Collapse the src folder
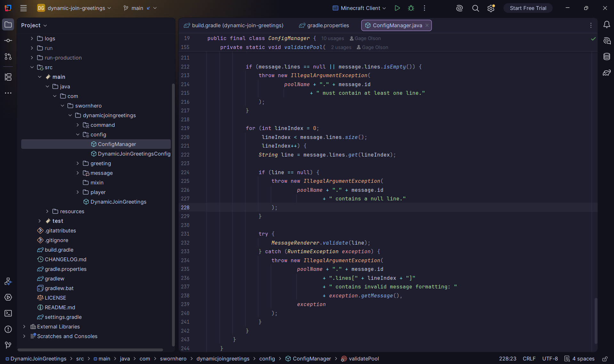This screenshot has width=614, height=364. tap(32, 67)
